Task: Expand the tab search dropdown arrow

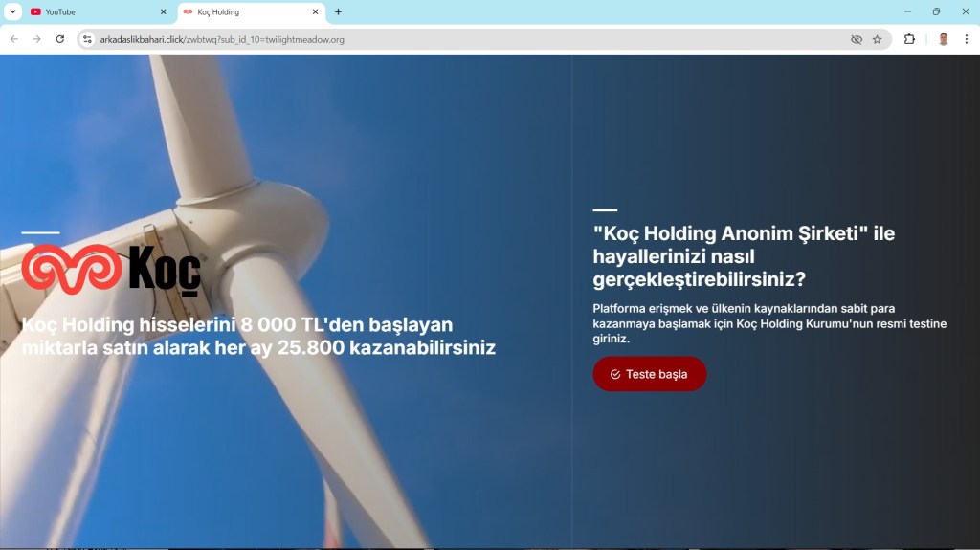Action: pos(12,11)
